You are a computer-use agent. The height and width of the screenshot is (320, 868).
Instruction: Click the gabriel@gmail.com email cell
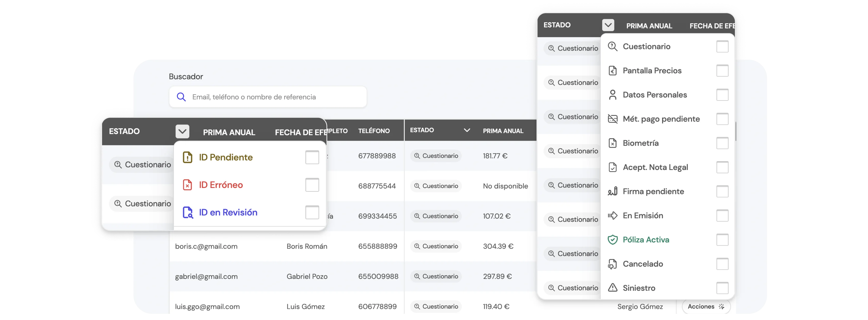206,277
